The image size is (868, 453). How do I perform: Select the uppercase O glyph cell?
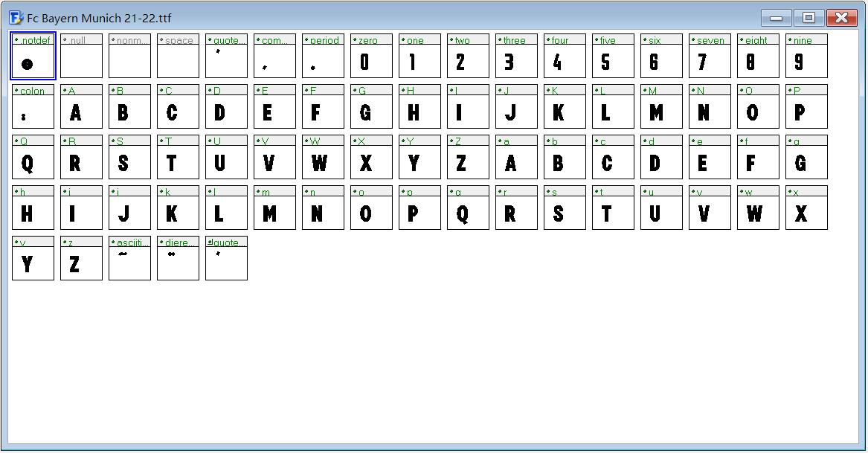[x=759, y=107]
